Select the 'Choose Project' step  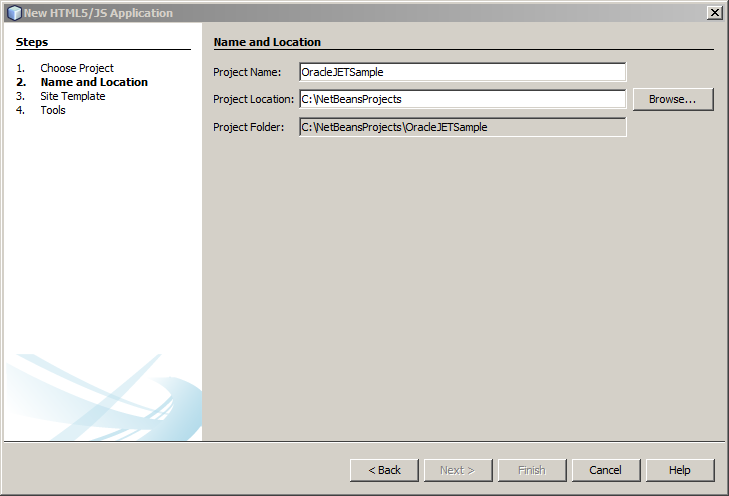pyautogui.click(x=77, y=68)
